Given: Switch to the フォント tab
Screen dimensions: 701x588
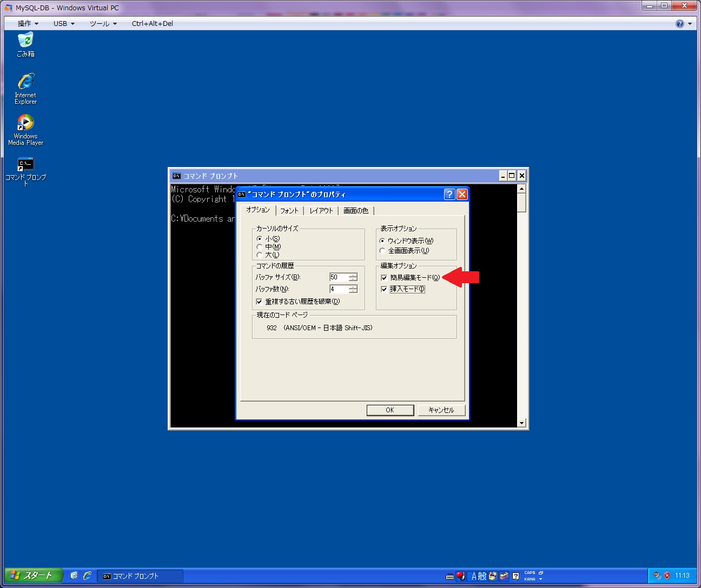Looking at the screenshot, I should (x=289, y=211).
